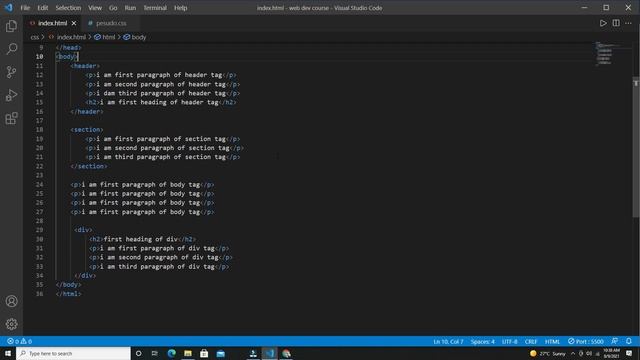Open Chrome from taskbar

click(x=286, y=353)
